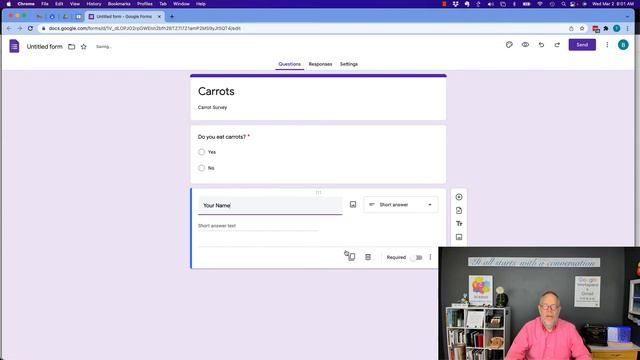Open Chrome's three-dot browser menu
This screenshot has width=640, height=360.
point(627,28)
